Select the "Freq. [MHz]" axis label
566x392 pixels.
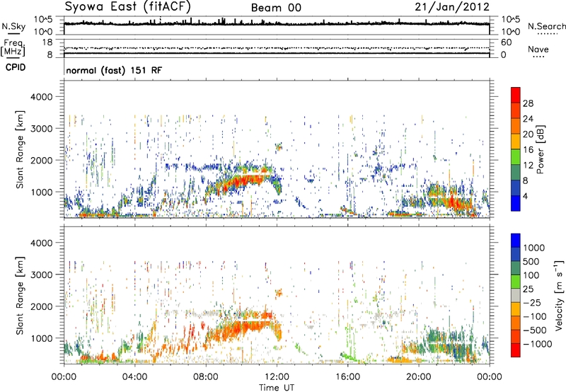pyautogui.click(x=13, y=48)
